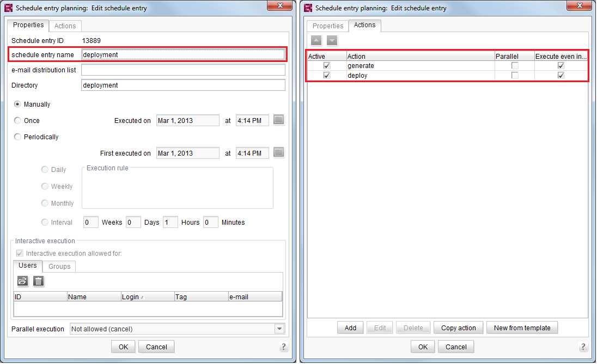Click the Directory input field
Viewport: 597px width, 364px height.
tap(183, 85)
